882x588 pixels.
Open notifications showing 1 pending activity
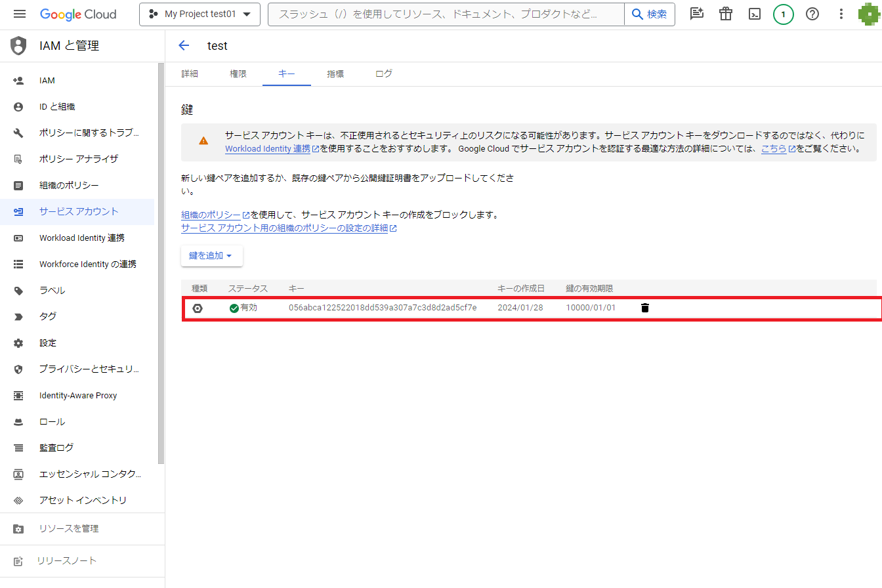click(784, 14)
